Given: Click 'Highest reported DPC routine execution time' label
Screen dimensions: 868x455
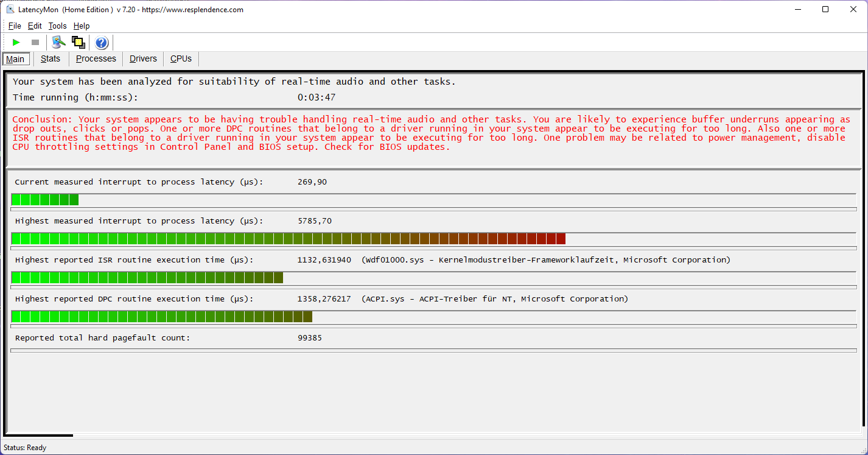Looking at the screenshot, I should pos(134,299).
